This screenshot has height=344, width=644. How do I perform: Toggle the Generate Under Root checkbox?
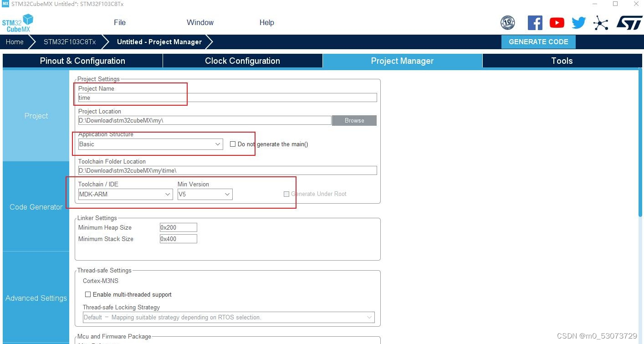pyautogui.click(x=286, y=194)
